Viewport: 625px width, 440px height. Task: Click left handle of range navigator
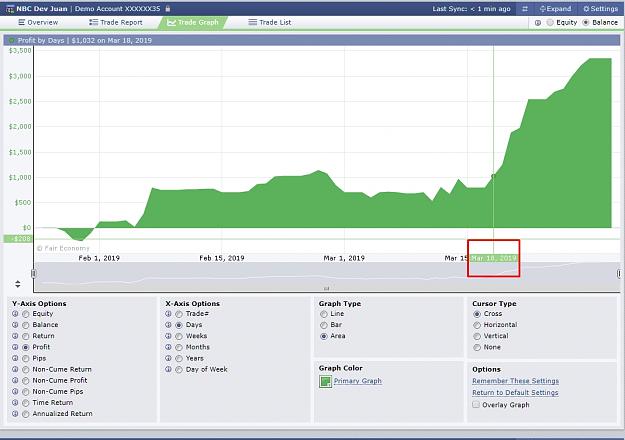tap(33, 273)
